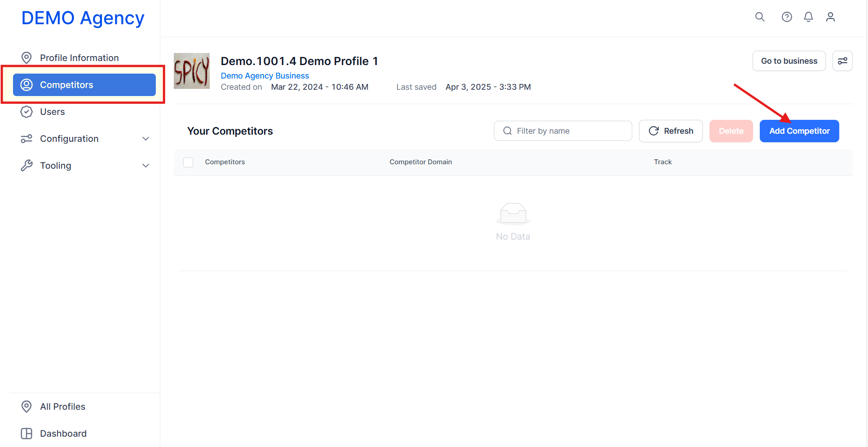The width and height of the screenshot is (868, 447).
Task: Click the SPICY profile thumbnail image
Action: point(192,71)
